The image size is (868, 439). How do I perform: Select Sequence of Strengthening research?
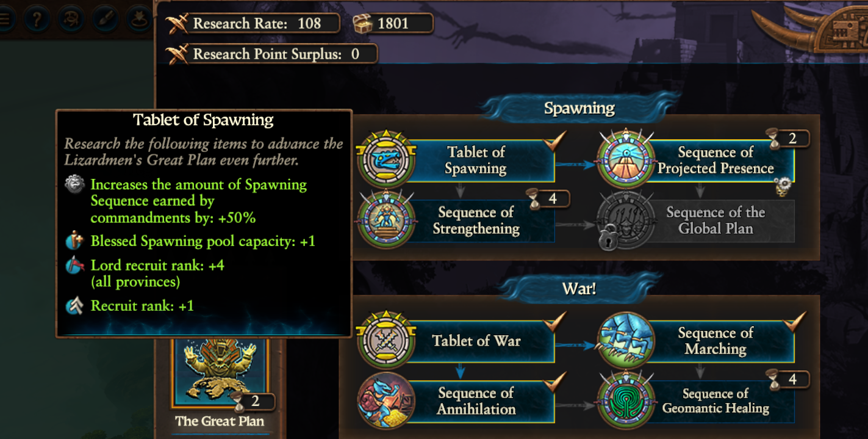point(476,221)
